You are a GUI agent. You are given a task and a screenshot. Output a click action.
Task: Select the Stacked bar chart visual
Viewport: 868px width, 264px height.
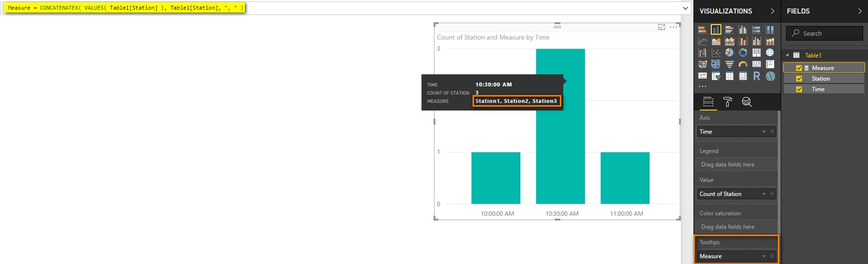point(703,29)
